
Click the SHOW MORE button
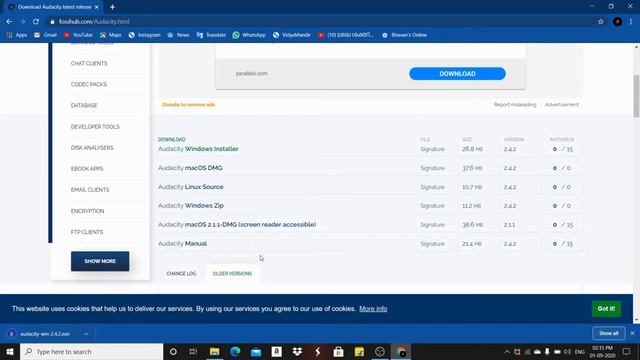(x=100, y=261)
